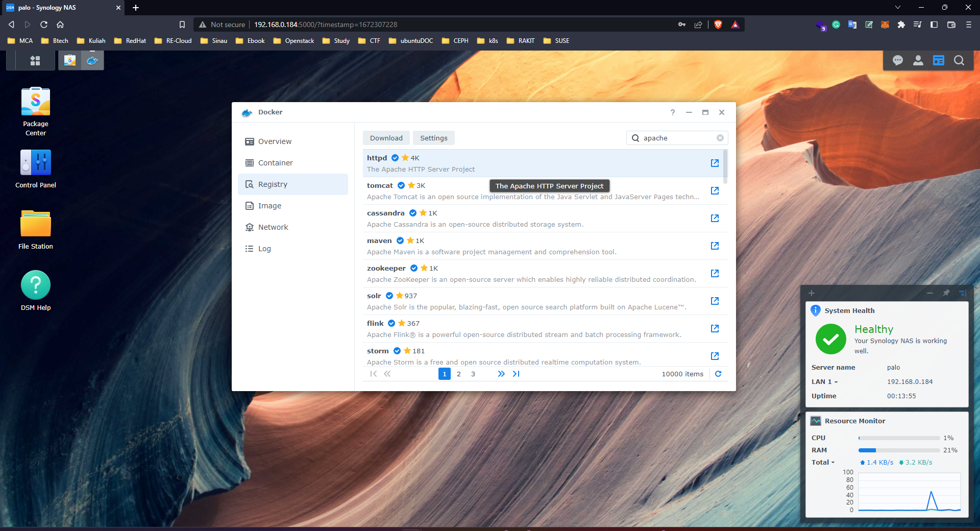Open Resource Monitor widget title
Image resolution: width=980 pixels, height=531 pixels.
click(855, 421)
